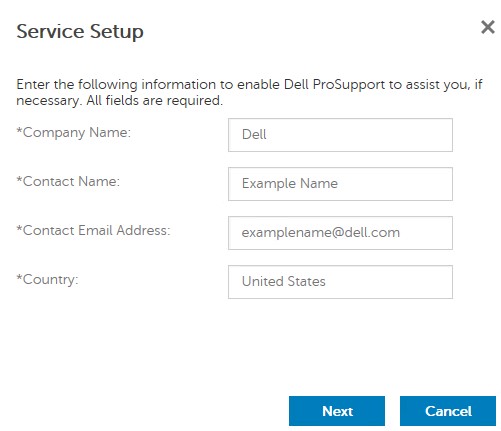Click the *Country: label
This screenshot has height=431, width=501.
pos(47,280)
